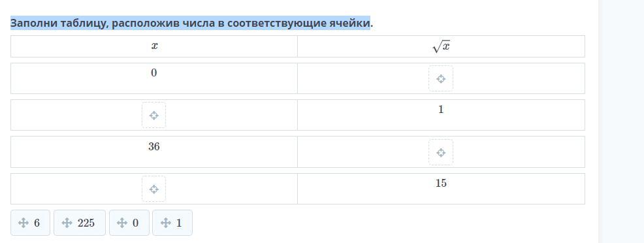Click the move icon on the 1 tile
This screenshot has height=243, width=644.
[x=165, y=223]
